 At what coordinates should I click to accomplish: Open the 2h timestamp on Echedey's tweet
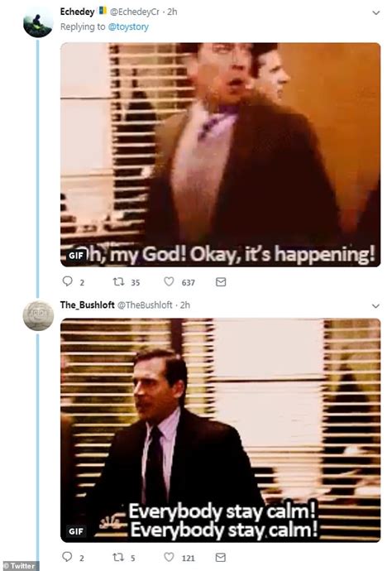tap(172, 12)
